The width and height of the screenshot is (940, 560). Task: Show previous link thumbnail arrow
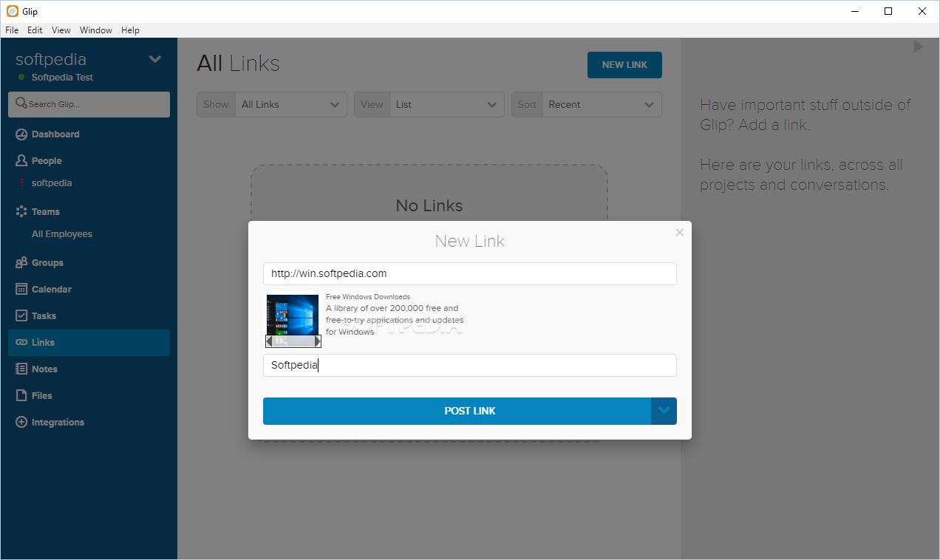click(270, 341)
